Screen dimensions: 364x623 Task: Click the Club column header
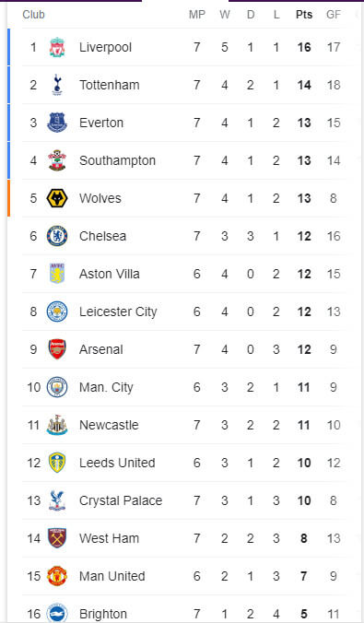click(x=33, y=15)
